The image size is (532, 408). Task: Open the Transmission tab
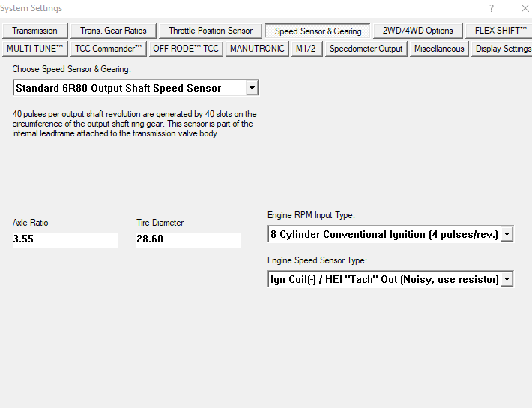34,31
